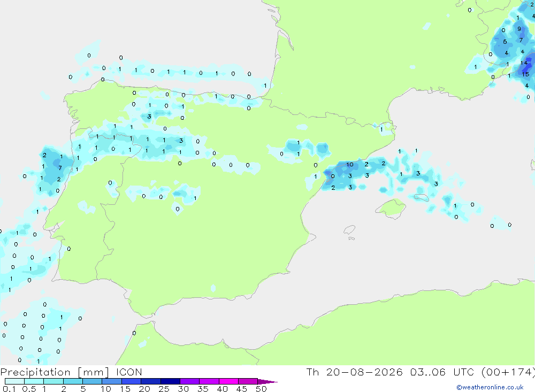The image size is (535, 392).
Task: Click the "03..06 UTC" time range
Action: point(444,372)
